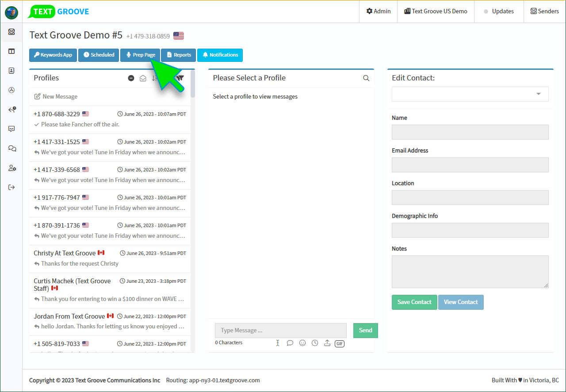Image resolution: width=566 pixels, height=392 pixels.
Task: Click the phone number +1 479-318-0859
Action: (148, 36)
